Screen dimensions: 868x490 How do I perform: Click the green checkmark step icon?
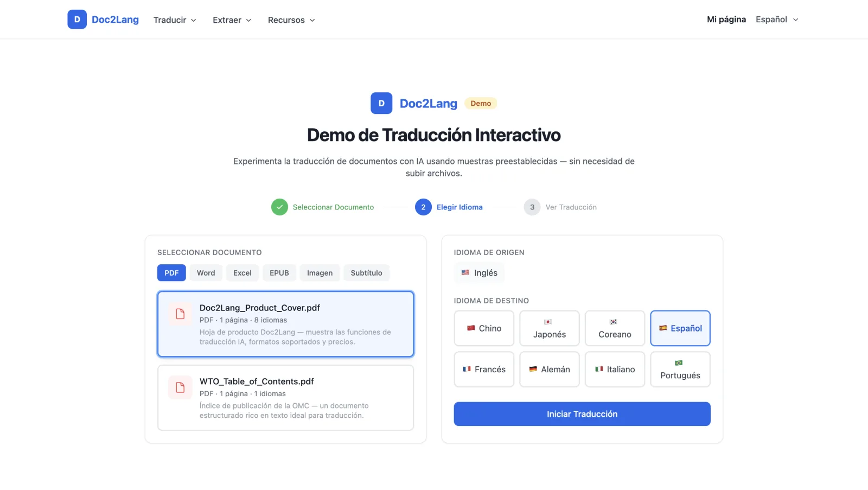coord(279,207)
